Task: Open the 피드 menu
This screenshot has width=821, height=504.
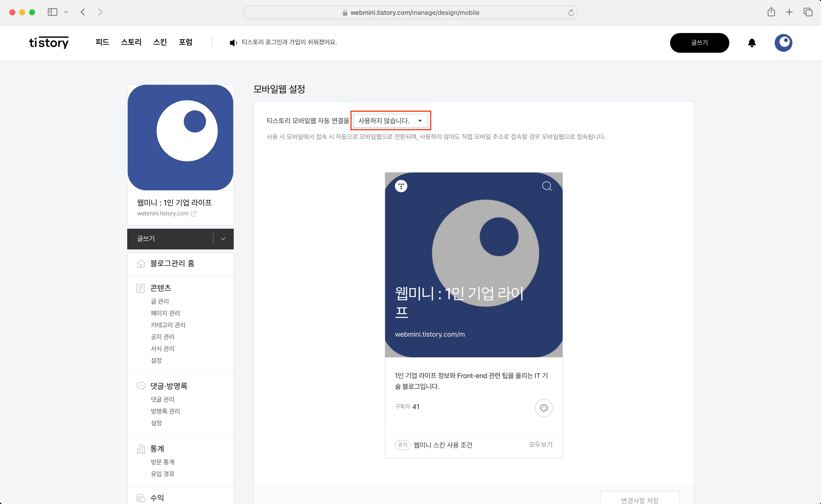Action: tap(102, 42)
